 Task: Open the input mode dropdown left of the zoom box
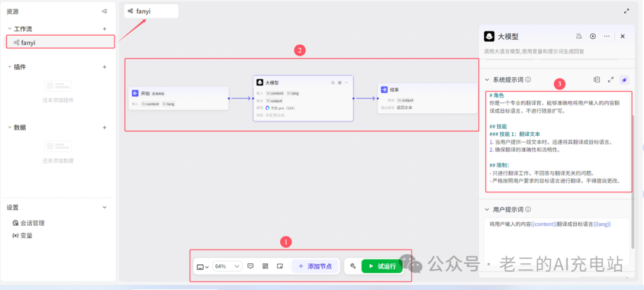(203, 267)
